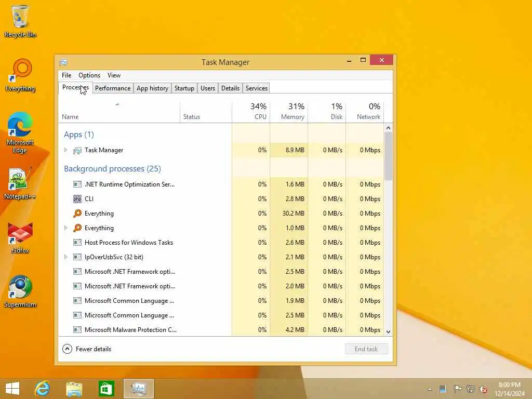The width and height of the screenshot is (532, 399).
Task: Click the .NET Runtime Optimization process icon
Action: pos(77,184)
